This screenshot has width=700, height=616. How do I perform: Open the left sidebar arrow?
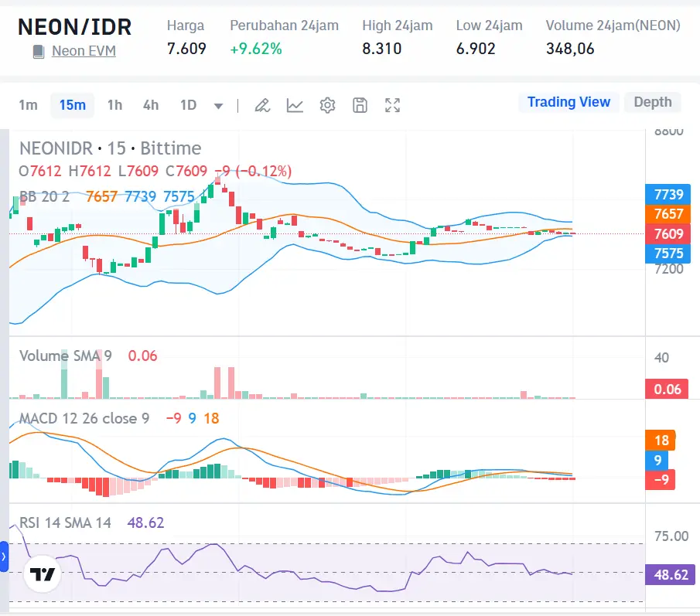pyautogui.click(x=4, y=555)
